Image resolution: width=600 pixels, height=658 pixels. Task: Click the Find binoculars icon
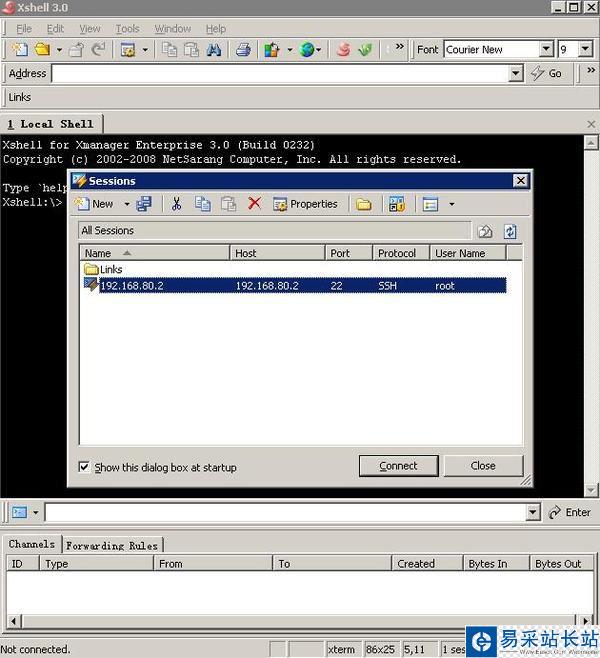pyautogui.click(x=214, y=50)
